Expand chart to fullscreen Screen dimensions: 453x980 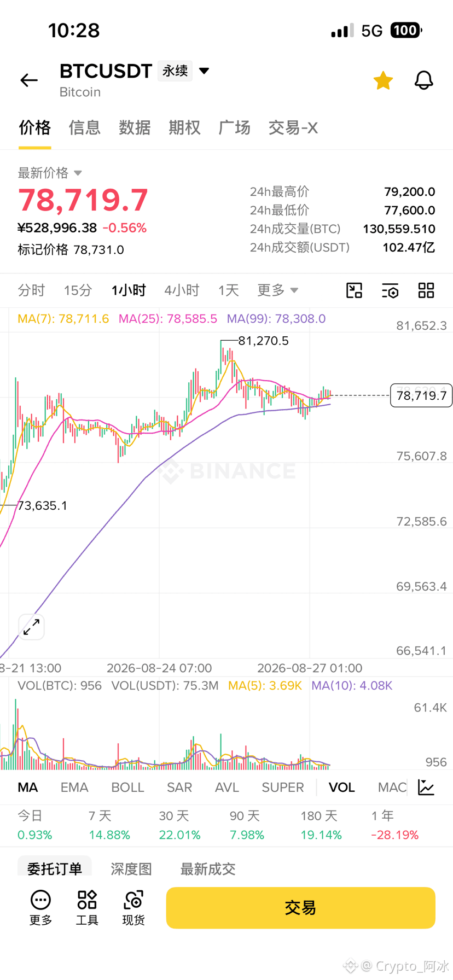pos(31,627)
